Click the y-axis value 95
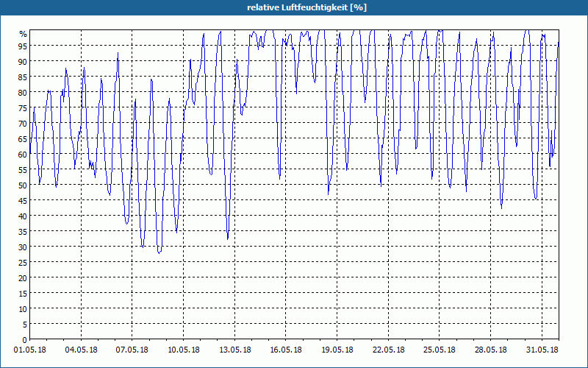This screenshot has height=368, width=588. tap(23, 46)
